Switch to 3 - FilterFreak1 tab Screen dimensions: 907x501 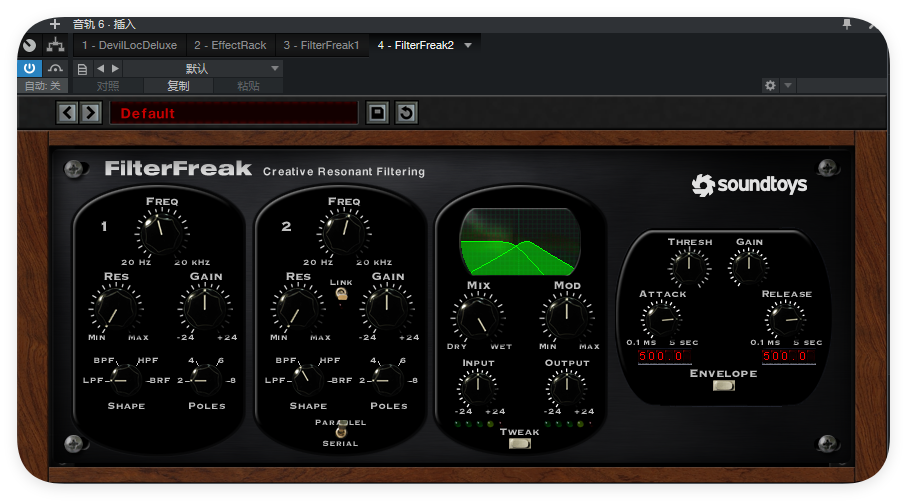321,45
